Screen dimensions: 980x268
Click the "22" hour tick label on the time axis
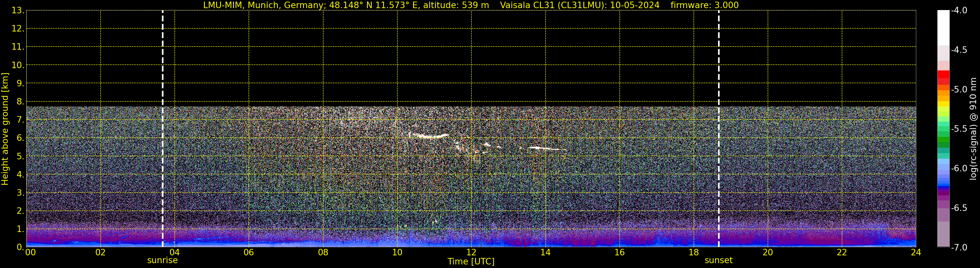[842, 252]
